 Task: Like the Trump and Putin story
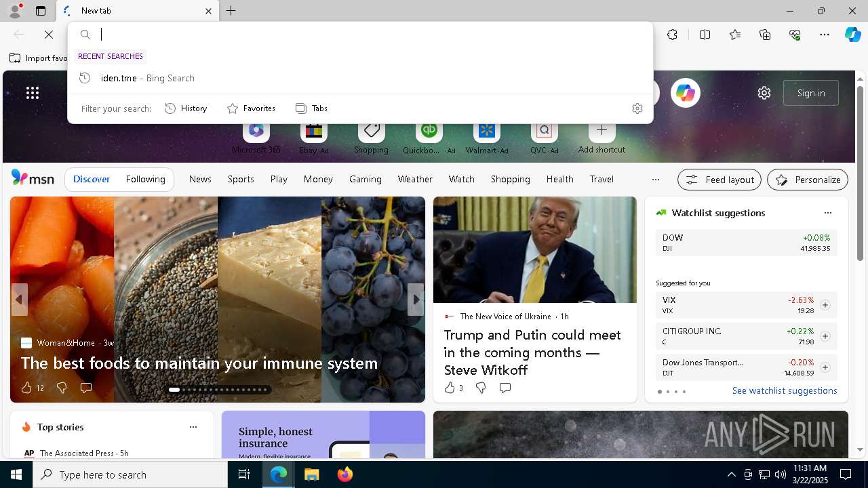coord(454,388)
